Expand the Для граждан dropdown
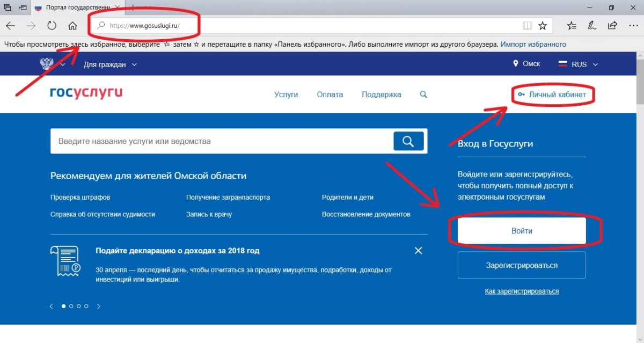The width and height of the screenshot is (644, 343). coord(110,64)
